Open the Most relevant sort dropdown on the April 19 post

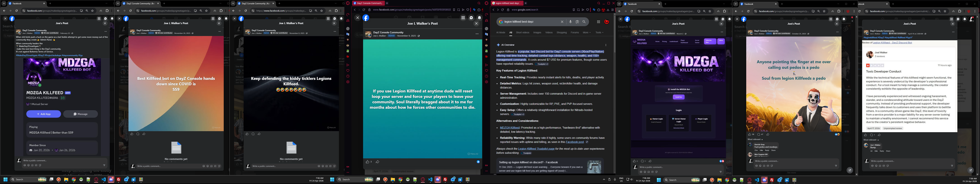[x=871, y=140]
